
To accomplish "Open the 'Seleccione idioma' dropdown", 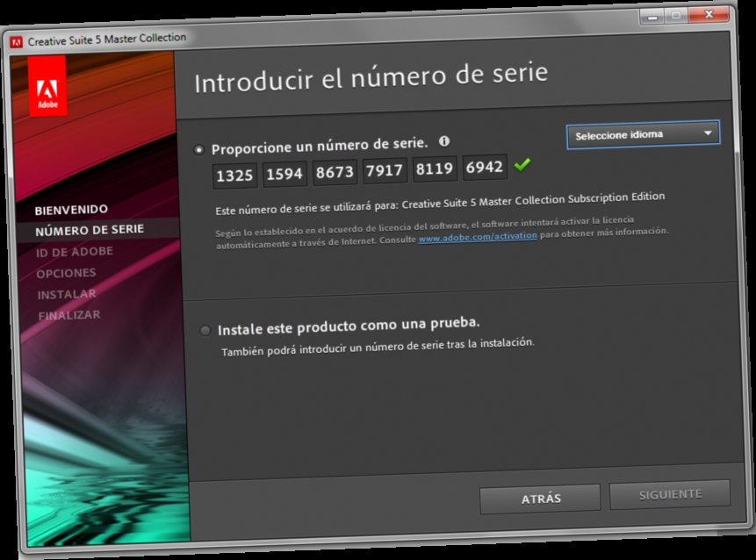I will [644, 134].
